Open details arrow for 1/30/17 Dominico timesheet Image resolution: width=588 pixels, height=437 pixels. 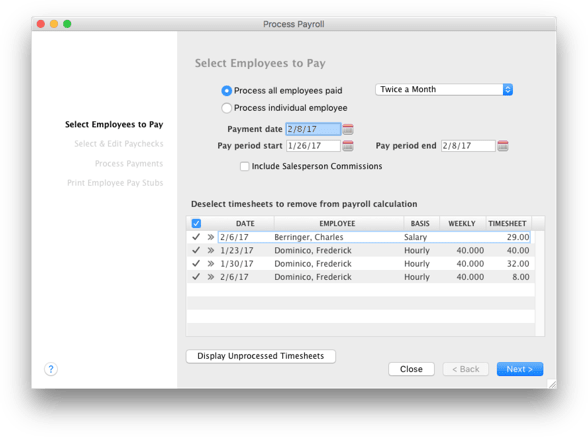pyautogui.click(x=211, y=264)
